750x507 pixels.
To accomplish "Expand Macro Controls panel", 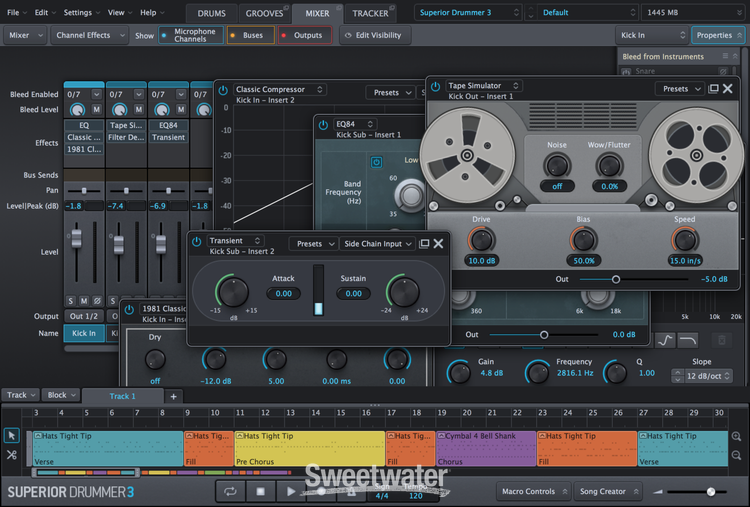I will (534, 492).
